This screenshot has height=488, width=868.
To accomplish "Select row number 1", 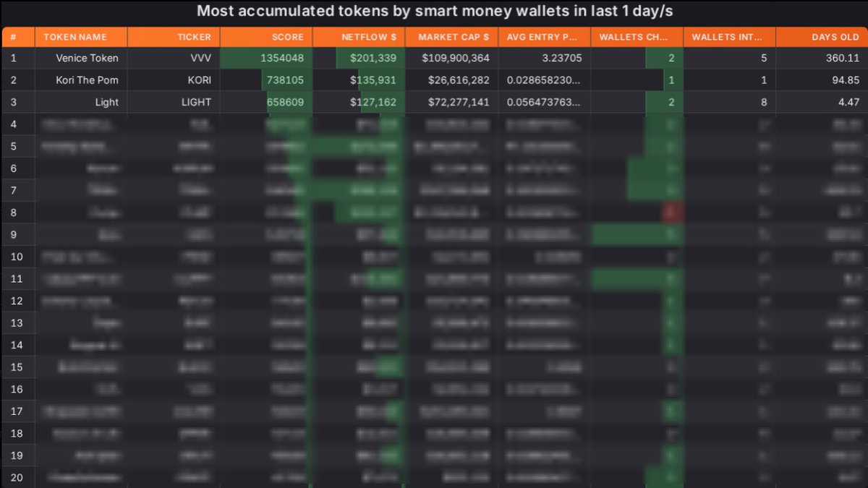I will pyautogui.click(x=12, y=58).
